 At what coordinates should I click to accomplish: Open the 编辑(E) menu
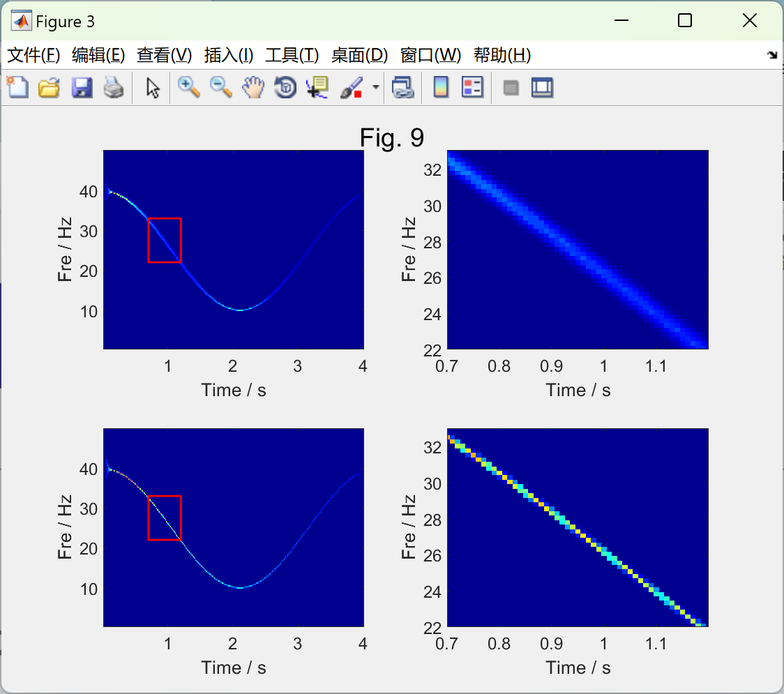pyautogui.click(x=98, y=55)
